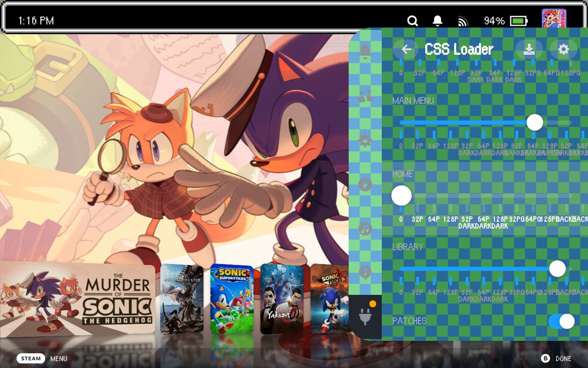The image size is (588, 368).
Task: Open CSS Loader settings gear in header
Action: [563, 49]
